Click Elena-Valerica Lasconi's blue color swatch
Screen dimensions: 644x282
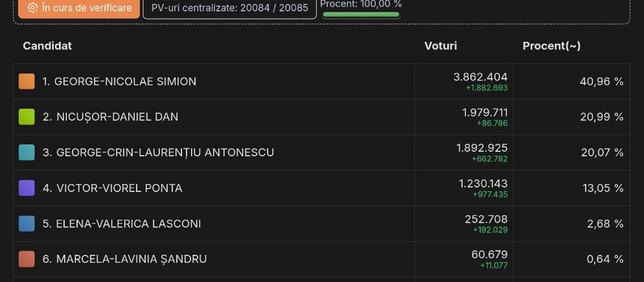click(x=27, y=224)
